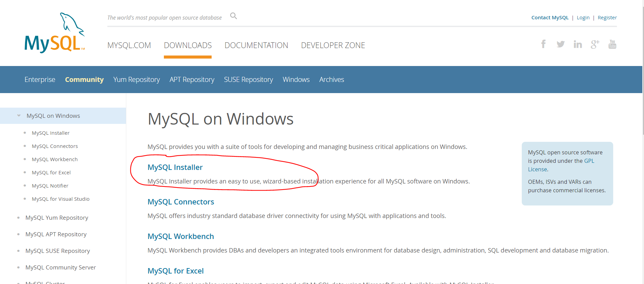Select the DOWNLOADS tab
The image size is (644, 284).
(188, 45)
